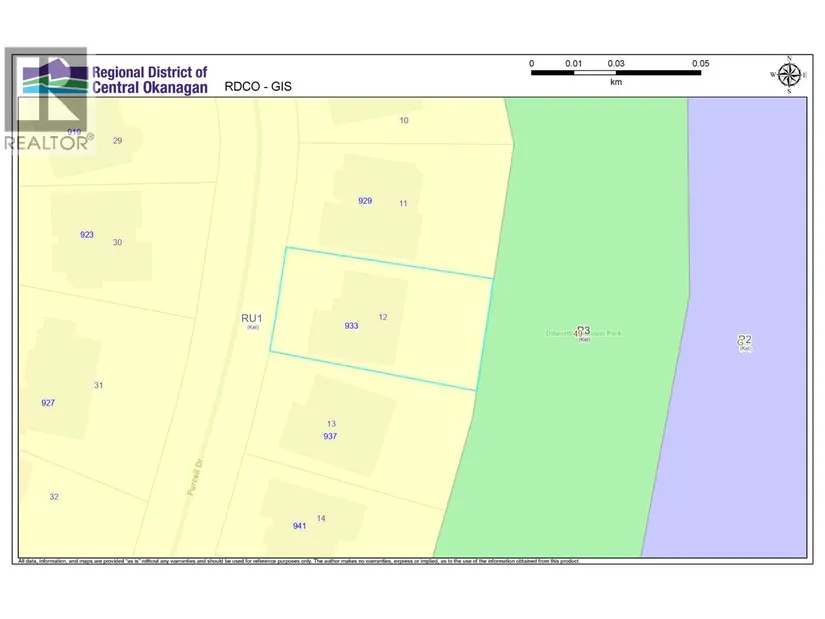The width and height of the screenshot is (825, 619).
Task: Click address 927 on the left edge
Action: click(x=48, y=403)
